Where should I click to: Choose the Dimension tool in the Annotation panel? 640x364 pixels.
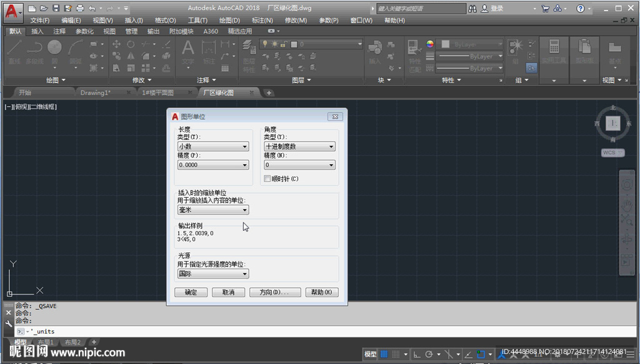(209, 51)
